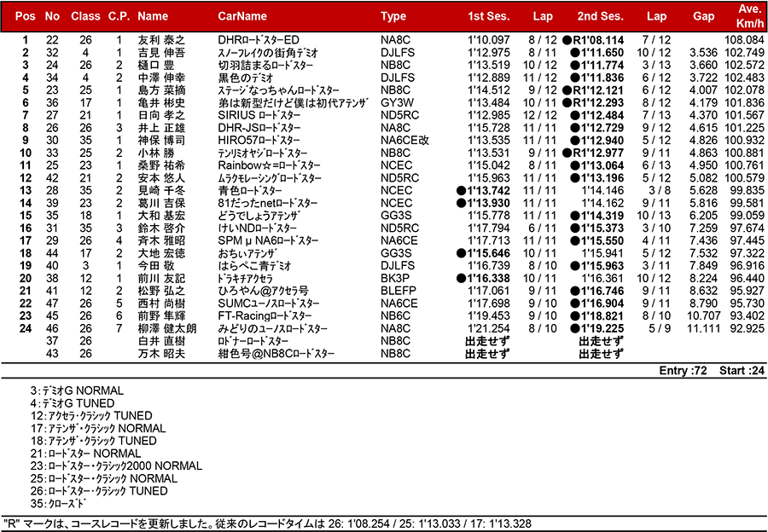Select driver name 樋口 豊
Image resolution: width=768 pixels, height=532 pixels.
[154, 65]
